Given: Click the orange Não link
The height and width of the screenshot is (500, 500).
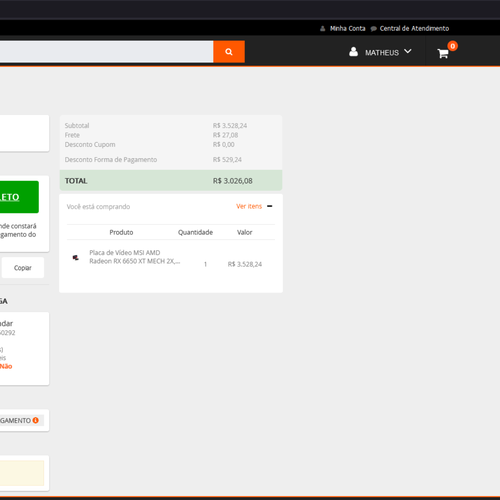Looking at the screenshot, I should click(6, 366).
